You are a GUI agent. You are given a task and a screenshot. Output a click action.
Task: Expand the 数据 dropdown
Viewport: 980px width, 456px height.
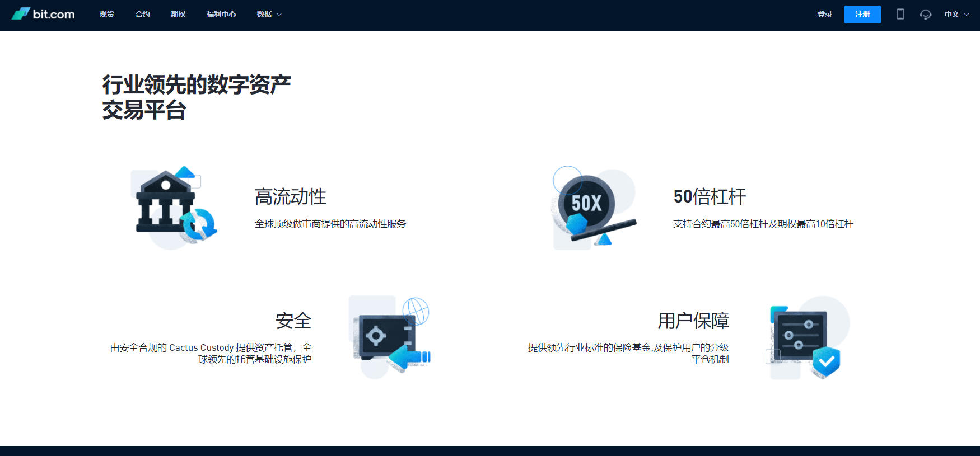[269, 14]
